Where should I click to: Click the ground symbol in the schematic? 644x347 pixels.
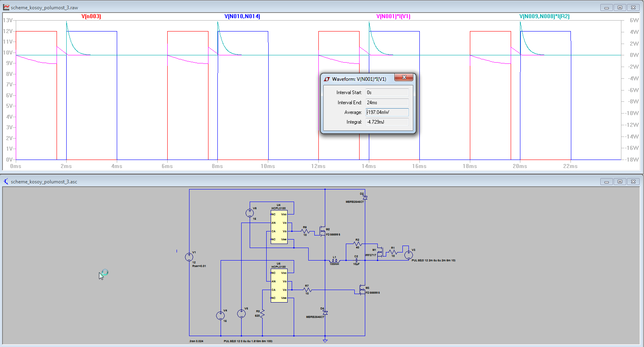coord(325,341)
